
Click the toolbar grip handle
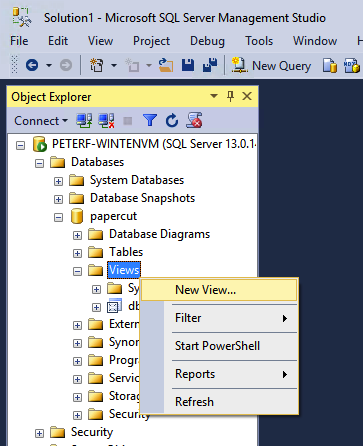tap(14, 65)
